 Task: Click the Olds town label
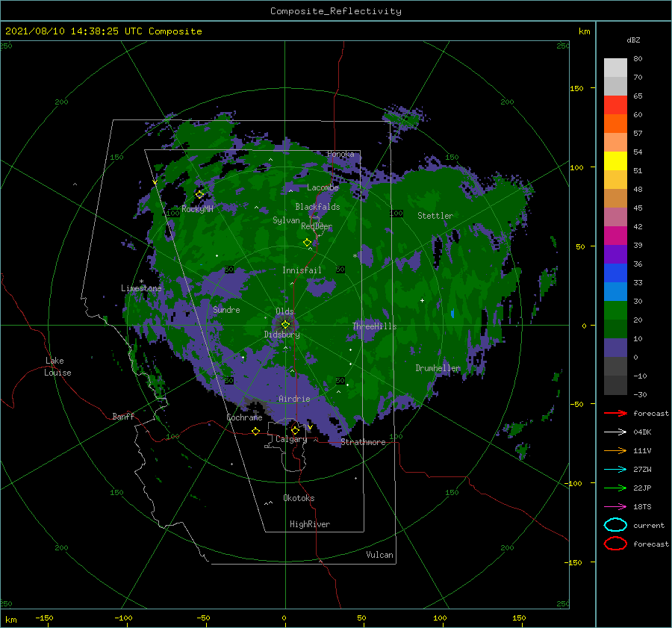(x=284, y=311)
